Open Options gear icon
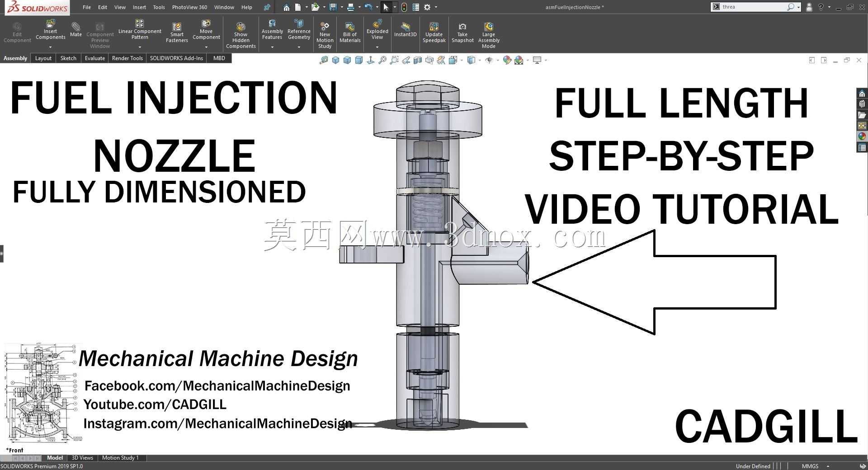Image resolution: width=868 pixels, height=470 pixels. click(x=427, y=7)
